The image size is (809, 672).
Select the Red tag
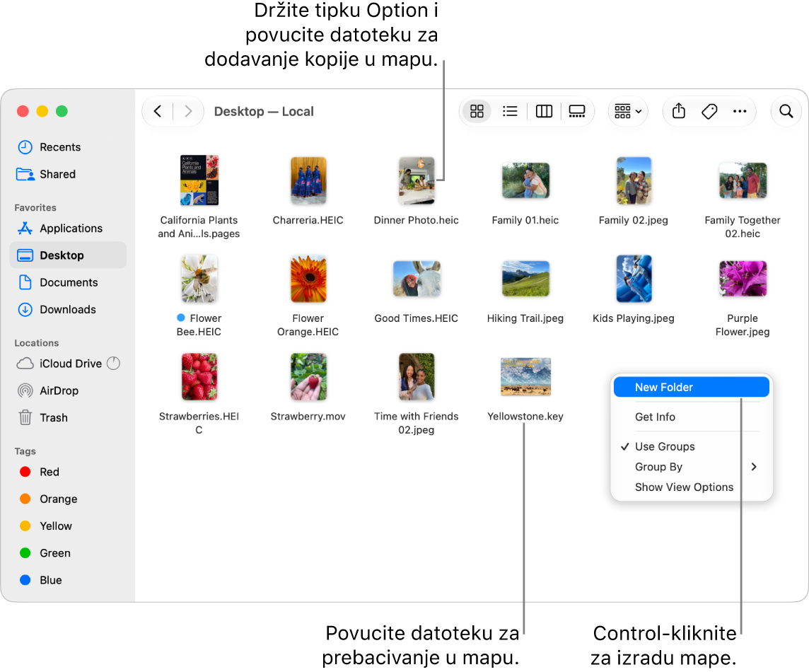pos(68,472)
